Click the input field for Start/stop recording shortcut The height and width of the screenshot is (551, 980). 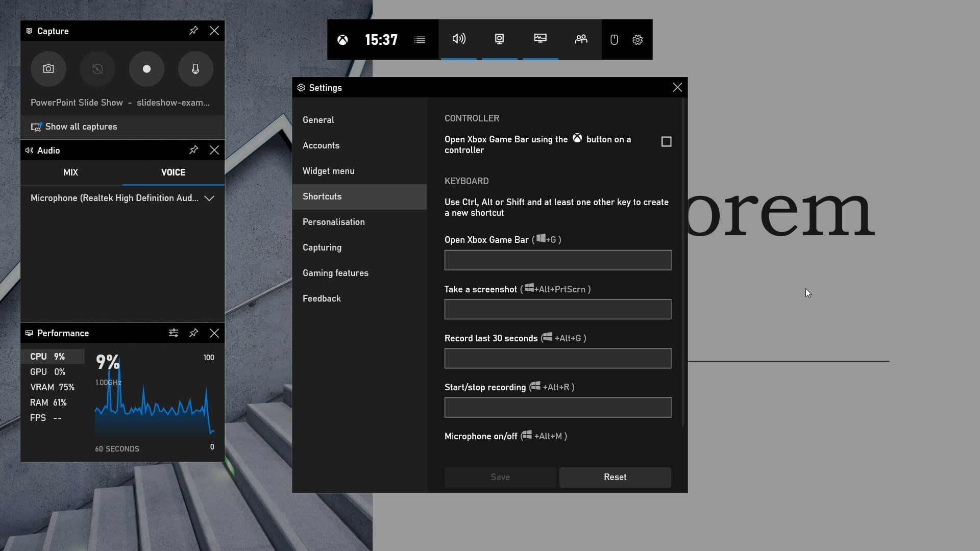pos(557,407)
